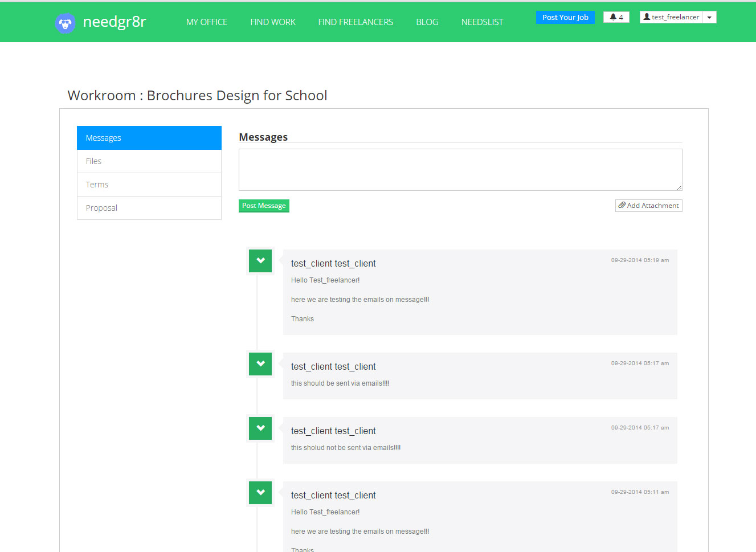Click the chevron icon on 05:19 am message
The height and width of the screenshot is (552, 756).
(x=260, y=261)
